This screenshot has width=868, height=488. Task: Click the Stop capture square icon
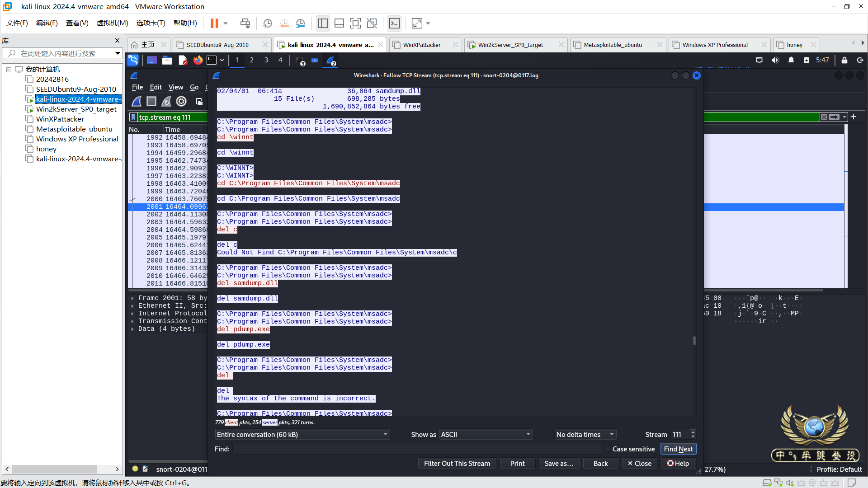(x=151, y=102)
